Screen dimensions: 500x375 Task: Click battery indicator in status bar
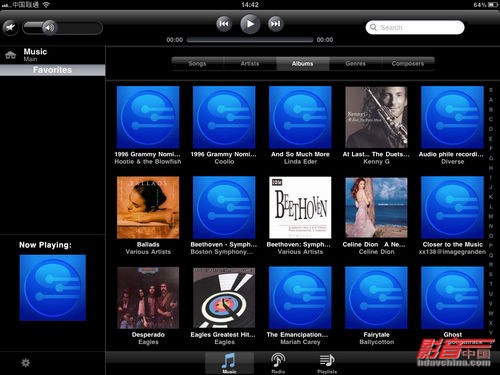click(x=492, y=5)
